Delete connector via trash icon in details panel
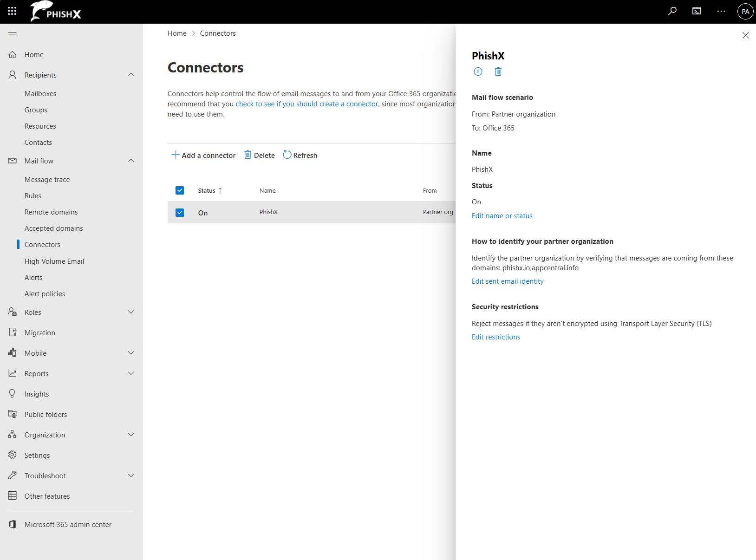This screenshot has height=560, width=756. [498, 72]
